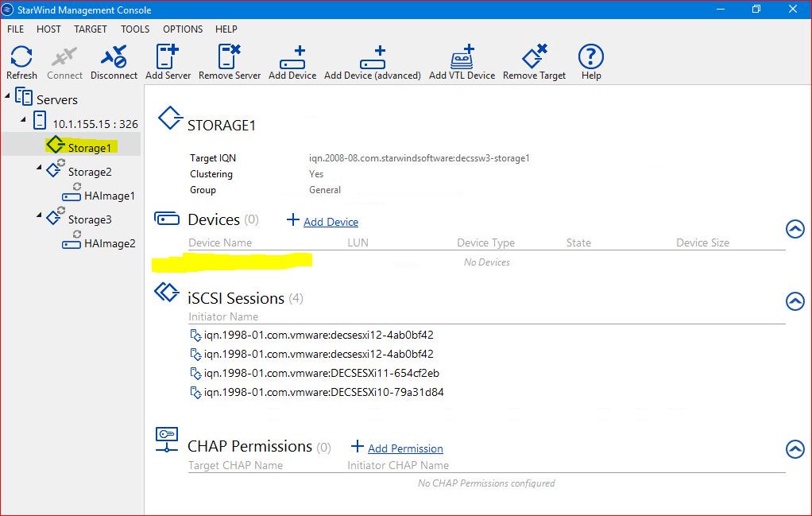Image resolution: width=812 pixels, height=516 pixels.
Task: Click the Disconnect toolbar icon
Action: (114, 56)
